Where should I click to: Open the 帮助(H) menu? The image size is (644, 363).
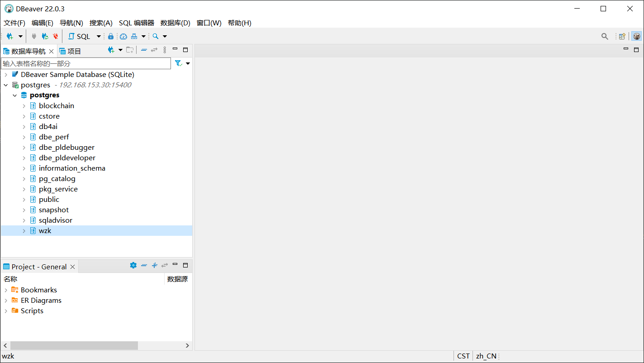click(240, 23)
